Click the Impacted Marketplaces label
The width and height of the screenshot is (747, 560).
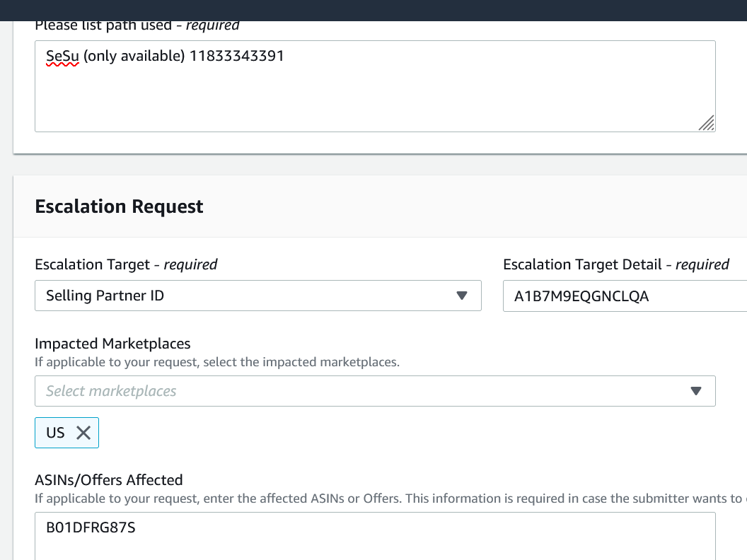tap(112, 344)
